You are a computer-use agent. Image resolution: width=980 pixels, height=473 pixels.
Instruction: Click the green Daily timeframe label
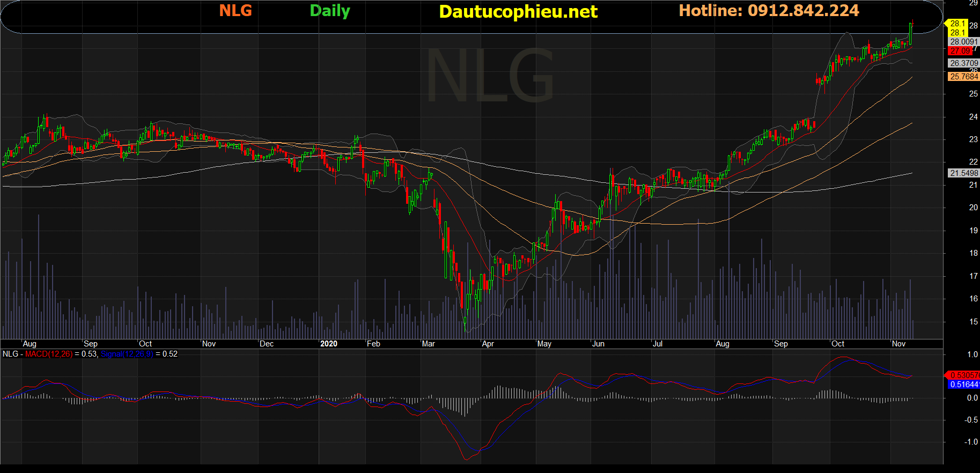click(x=330, y=11)
